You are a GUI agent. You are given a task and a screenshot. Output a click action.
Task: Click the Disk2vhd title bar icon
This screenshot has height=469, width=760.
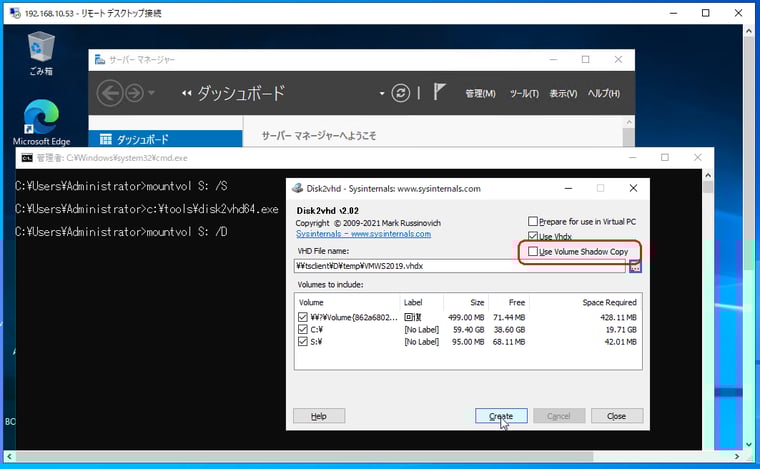pyautogui.click(x=298, y=188)
